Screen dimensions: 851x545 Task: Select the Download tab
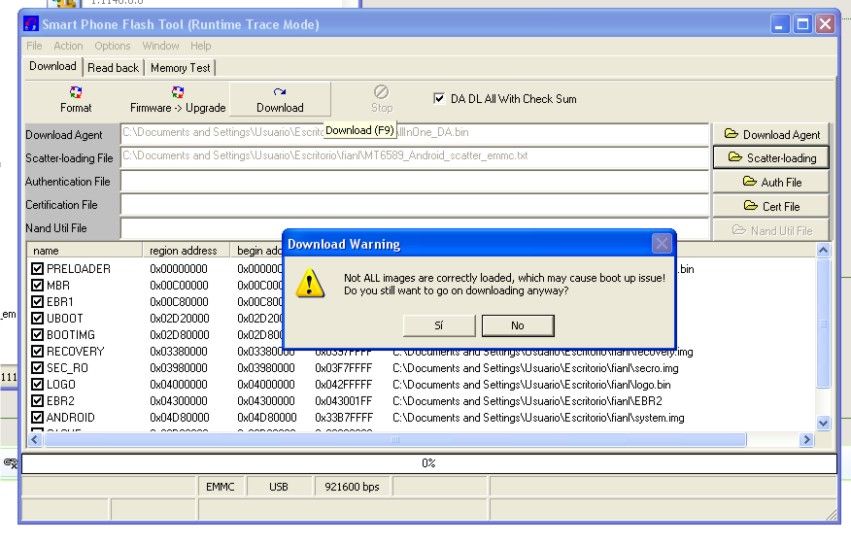[x=53, y=66]
